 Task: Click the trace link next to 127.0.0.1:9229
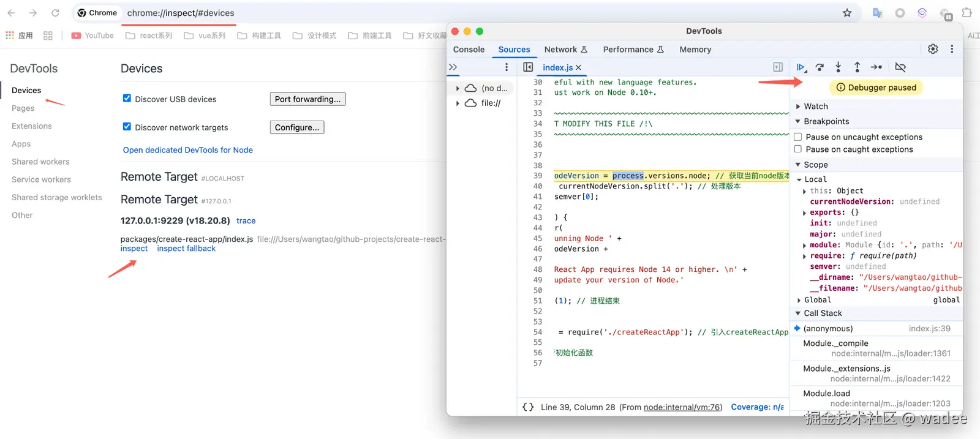coord(246,221)
